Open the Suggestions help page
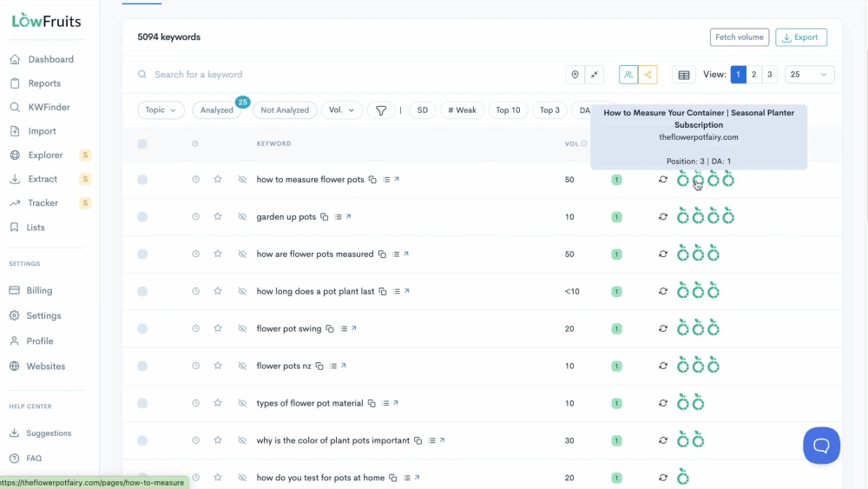The width and height of the screenshot is (868, 489). click(41, 433)
